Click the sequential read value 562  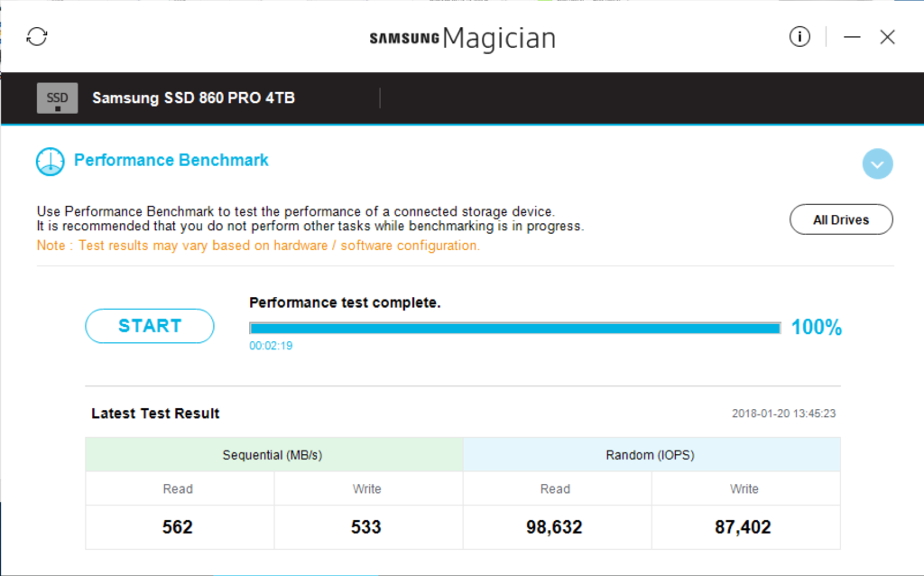[x=178, y=527]
